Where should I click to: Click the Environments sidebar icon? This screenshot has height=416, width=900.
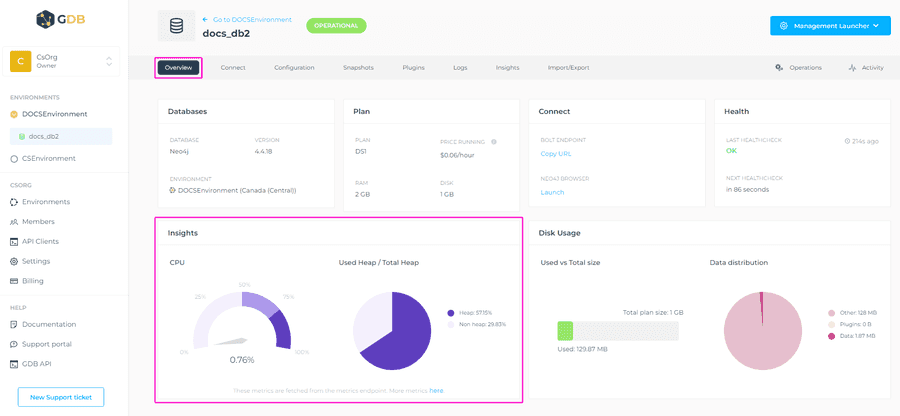point(14,202)
